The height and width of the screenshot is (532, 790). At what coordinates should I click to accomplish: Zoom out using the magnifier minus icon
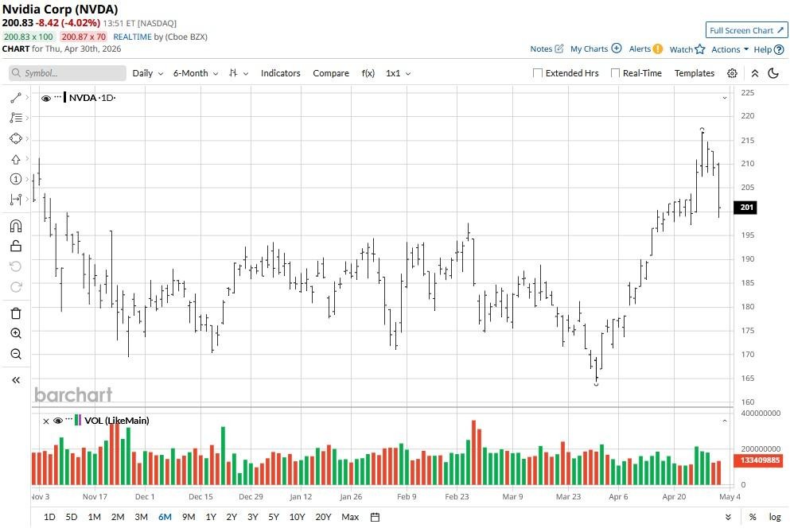16,355
